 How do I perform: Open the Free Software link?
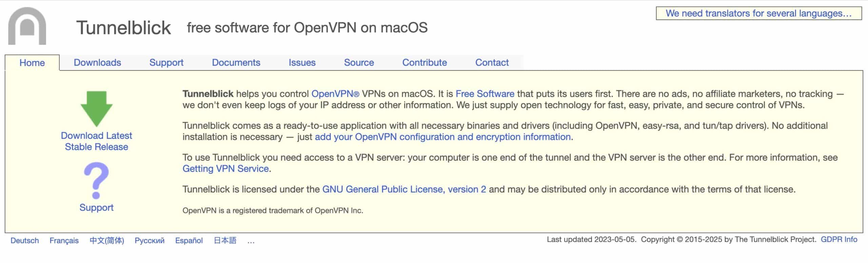tap(485, 94)
